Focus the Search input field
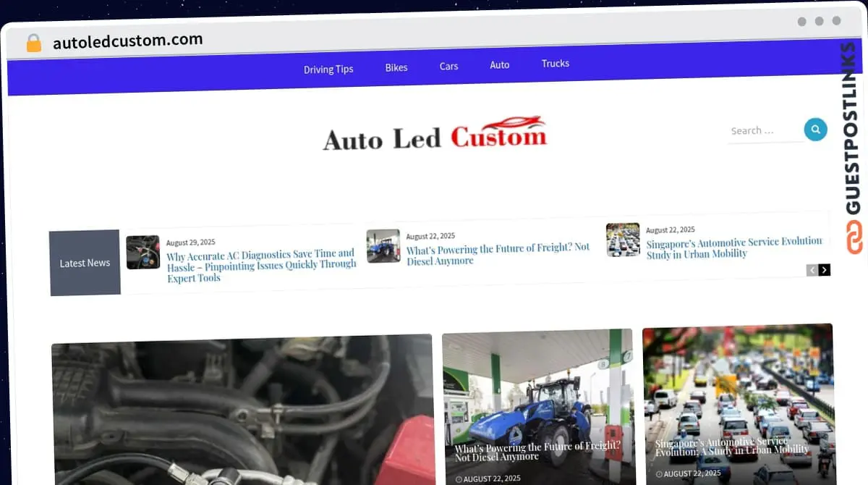The height and width of the screenshot is (485, 868). coord(764,131)
